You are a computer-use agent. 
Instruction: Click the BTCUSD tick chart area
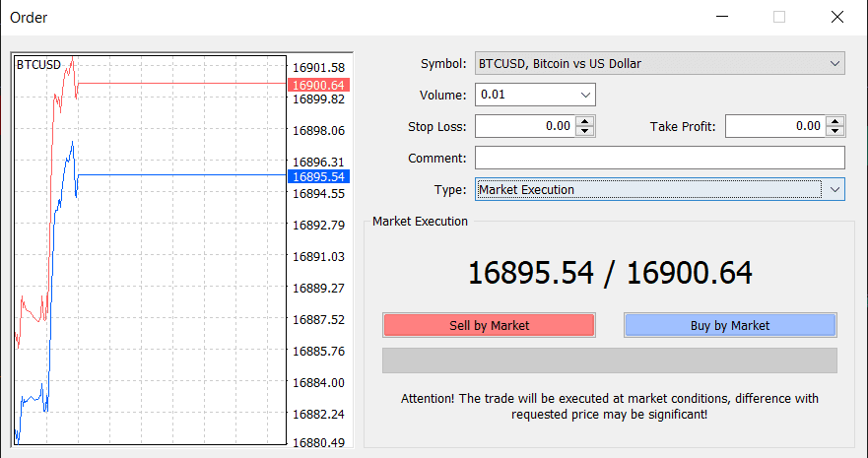coord(150,250)
